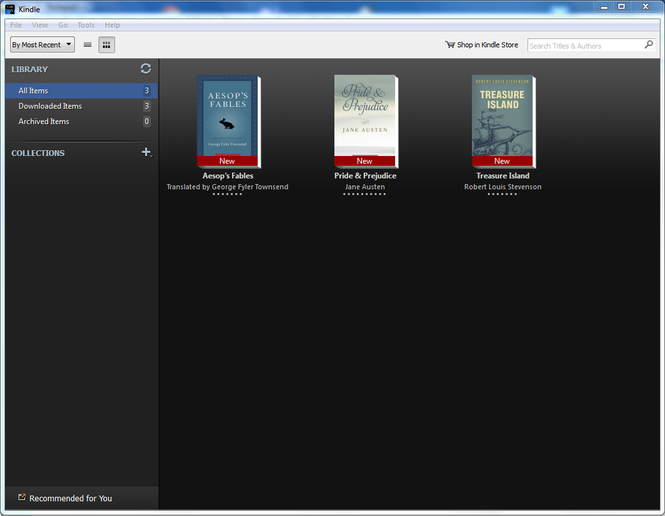Click the New banner on Treasure Island
Viewport: 665px width, 516px height.
(502, 161)
